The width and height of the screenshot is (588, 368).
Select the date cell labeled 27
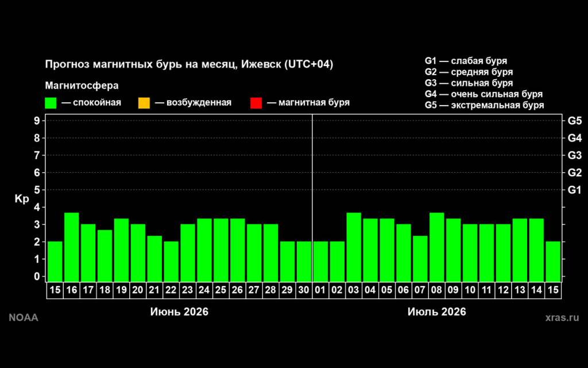(x=254, y=290)
